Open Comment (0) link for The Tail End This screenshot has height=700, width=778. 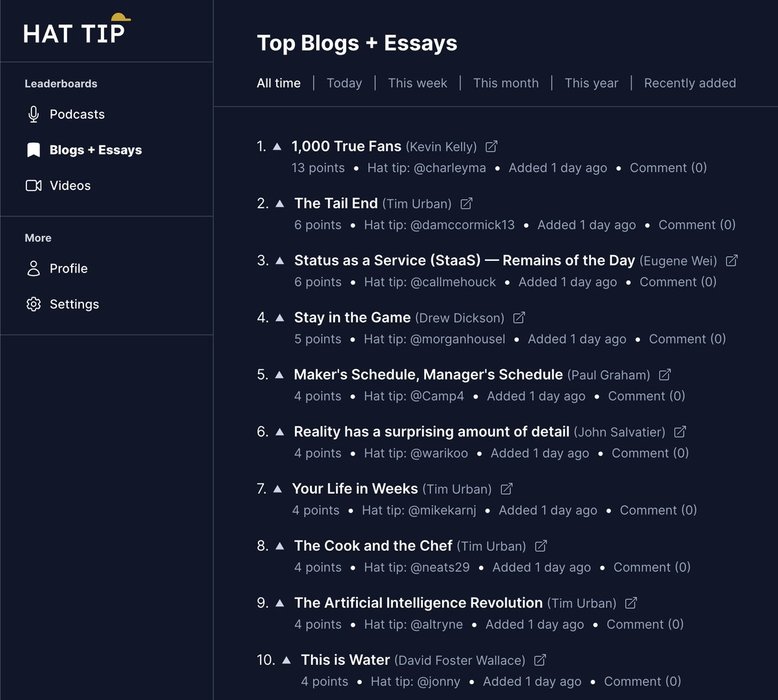click(697, 225)
